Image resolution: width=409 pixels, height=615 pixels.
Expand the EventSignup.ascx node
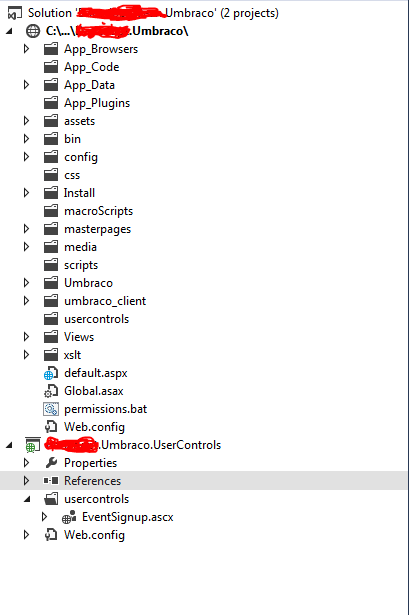click(x=44, y=517)
